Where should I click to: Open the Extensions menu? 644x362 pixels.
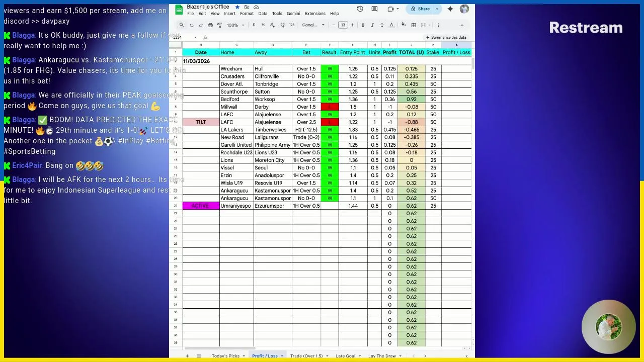click(315, 14)
